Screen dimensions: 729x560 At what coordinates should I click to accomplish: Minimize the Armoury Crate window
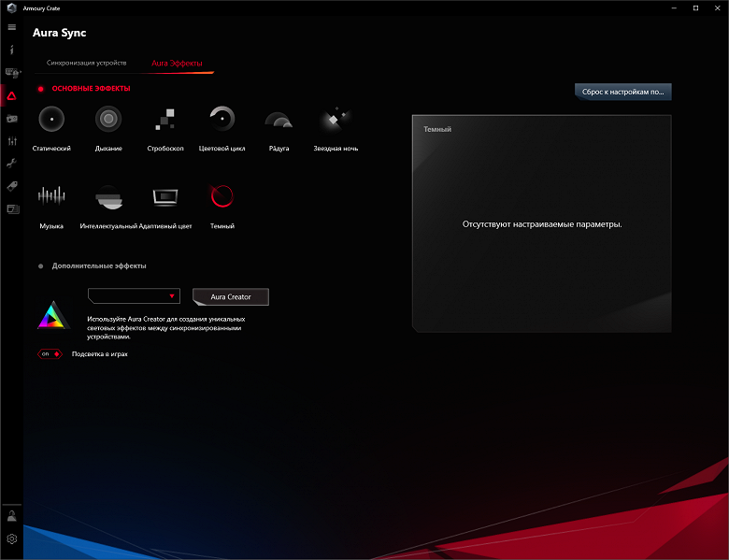[674, 7]
